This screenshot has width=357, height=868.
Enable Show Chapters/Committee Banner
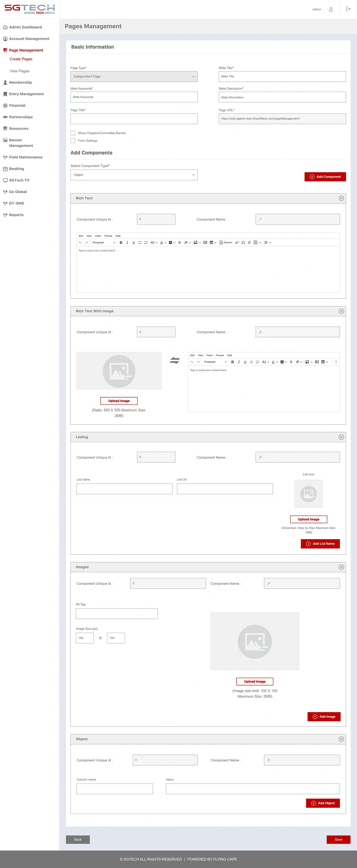point(73,133)
